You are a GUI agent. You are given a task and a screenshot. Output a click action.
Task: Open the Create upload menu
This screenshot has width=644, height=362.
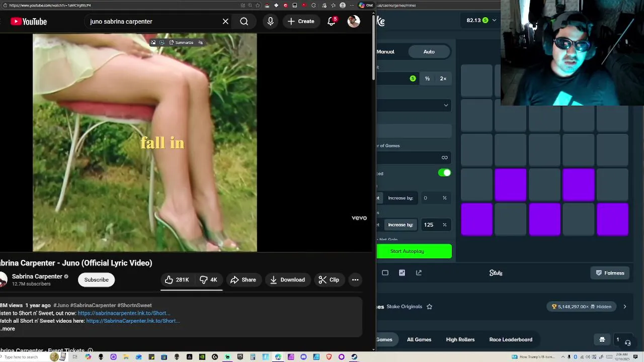(x=301, y=22)
